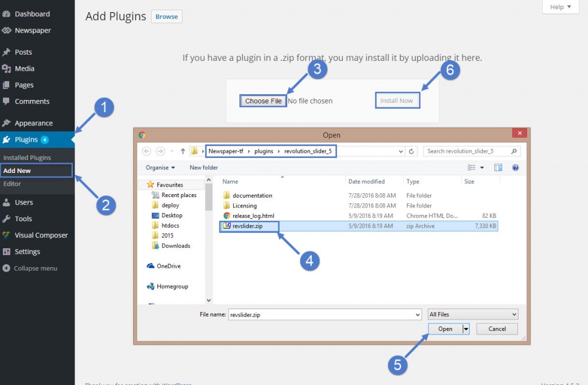
Task: Go to Appearance in the sidebar
Action: point(33,123)
